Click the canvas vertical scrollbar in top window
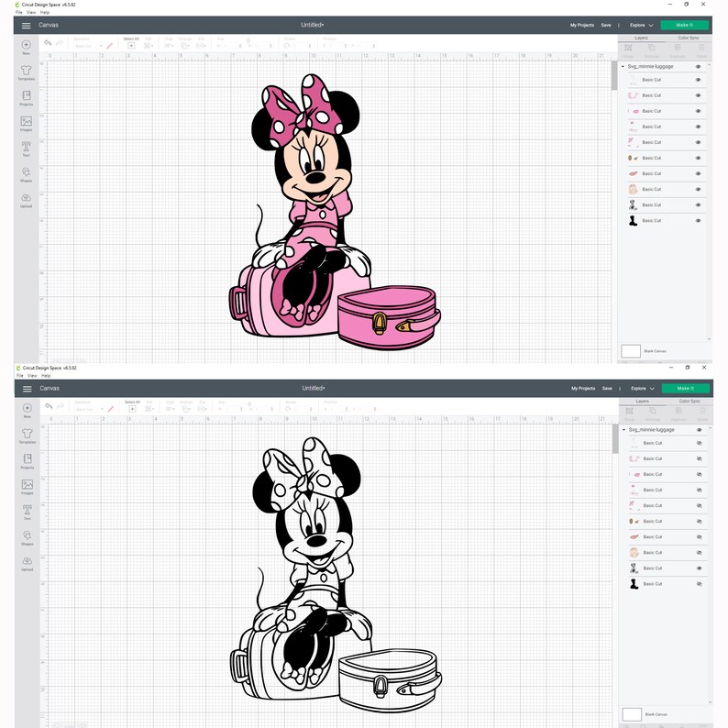The width and height of the screenshot is (728, 728). tap(614, 76)
